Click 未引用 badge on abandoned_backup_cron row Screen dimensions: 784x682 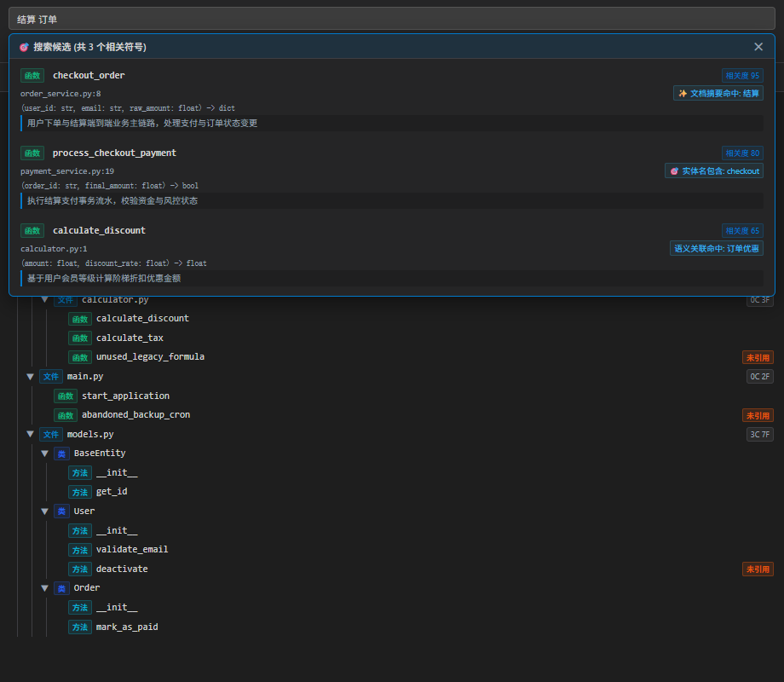point(758,415)
